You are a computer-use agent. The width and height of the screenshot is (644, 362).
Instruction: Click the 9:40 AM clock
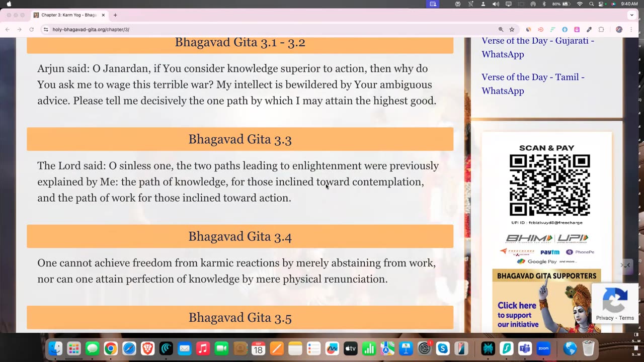point(629,4)
